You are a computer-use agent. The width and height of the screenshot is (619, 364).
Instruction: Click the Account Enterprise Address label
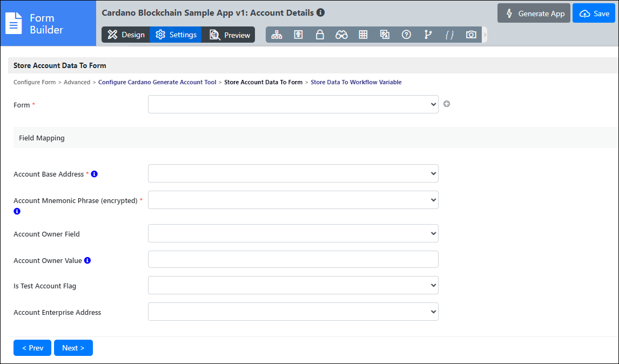pos(57,312)
